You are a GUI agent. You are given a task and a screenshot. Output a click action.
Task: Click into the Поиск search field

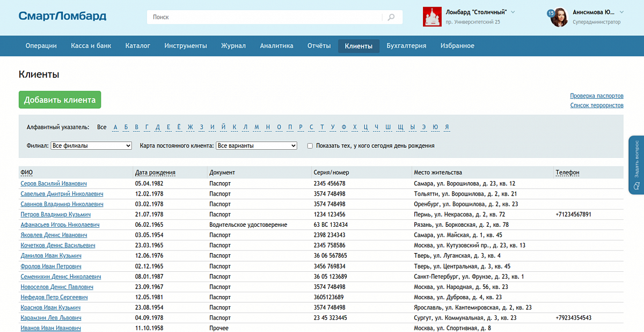coord(266,17)
